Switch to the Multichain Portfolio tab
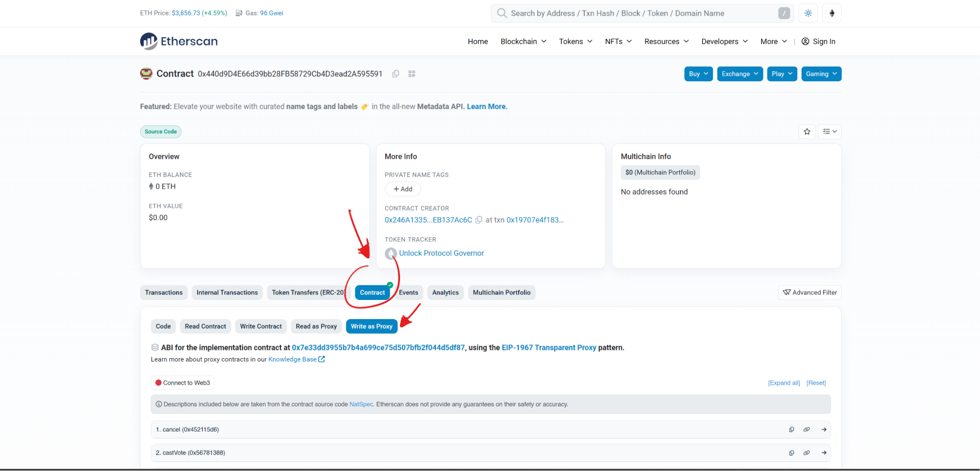The image size is (980, 471). [x=502, y=293]
